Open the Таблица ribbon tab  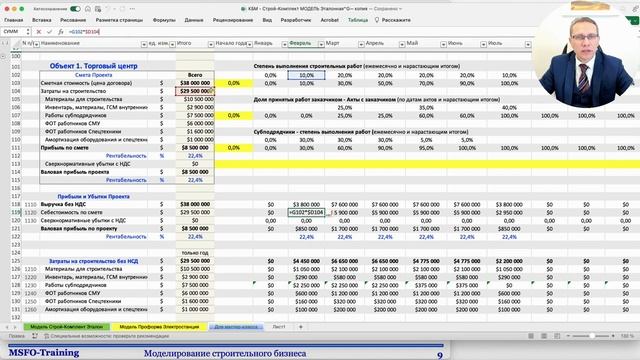[x=358, y=20]
